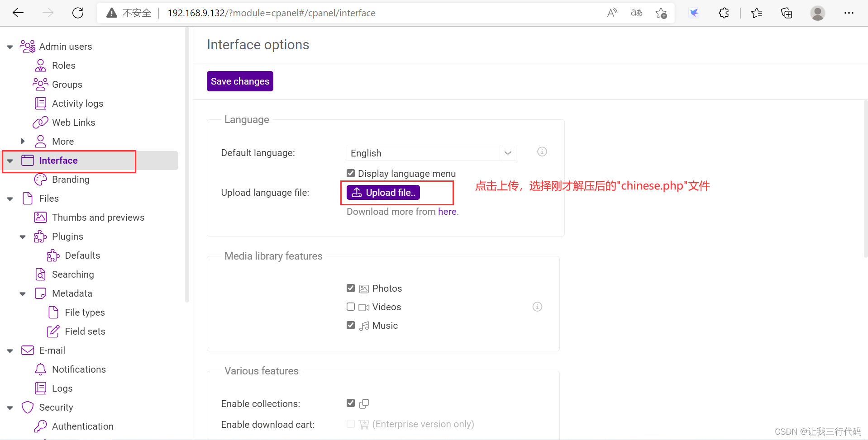Open Logs under E-mail

[62, 388]
